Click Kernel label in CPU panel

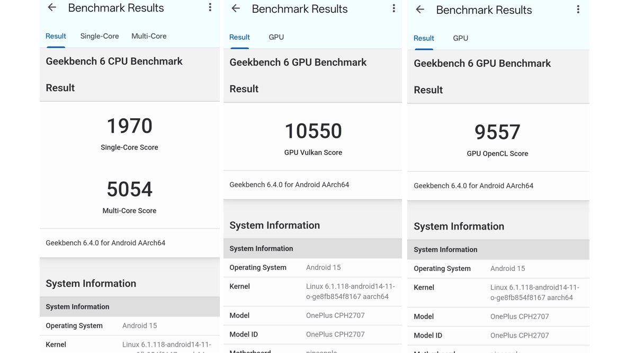click(x=56, y=345)
